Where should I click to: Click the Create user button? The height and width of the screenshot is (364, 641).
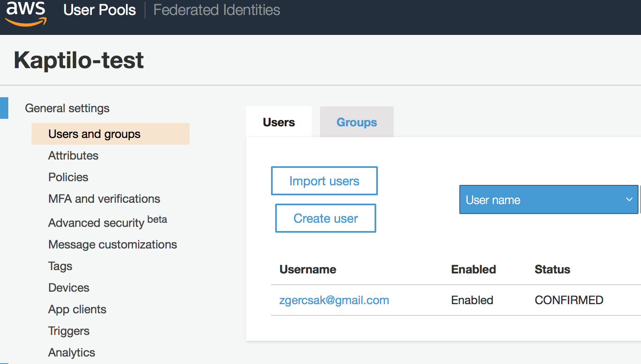[x=325, y=218]
